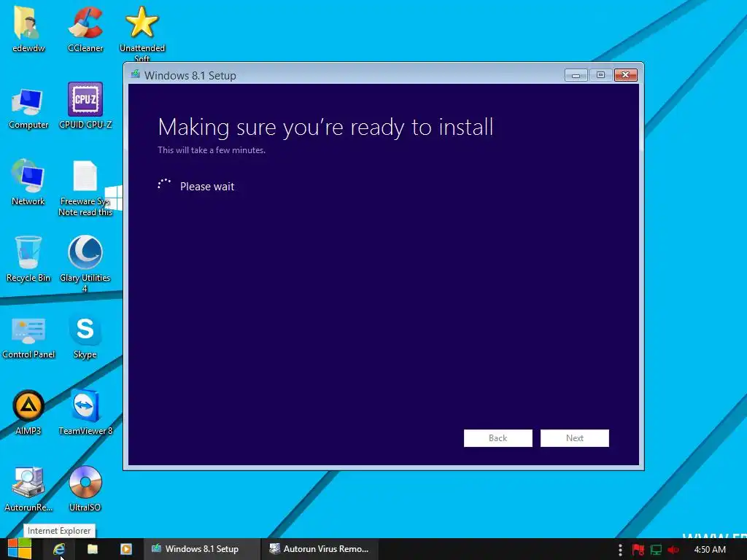The width and height of the screenshot is (747, 560).
Task: Click the 'Please wait' status text
Action: point(207,187)
